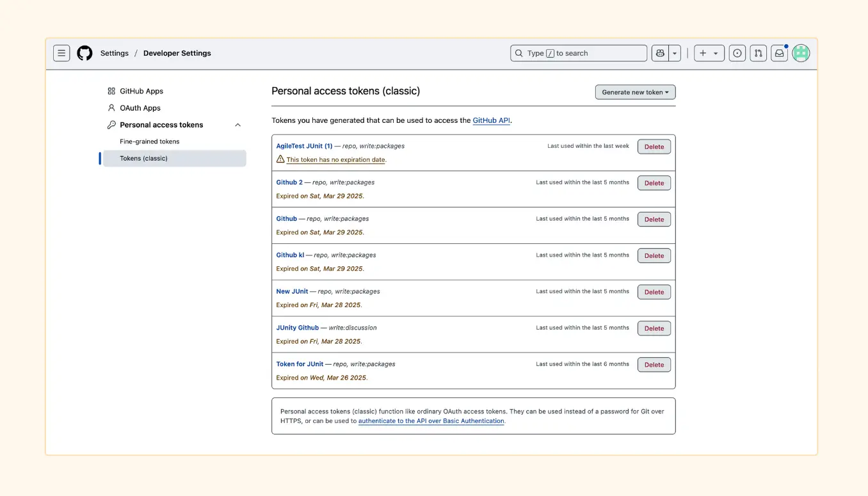Click the key icon beside Personal access tokens
The width and height of the screenshot is (868, 496).
(111, 125)
